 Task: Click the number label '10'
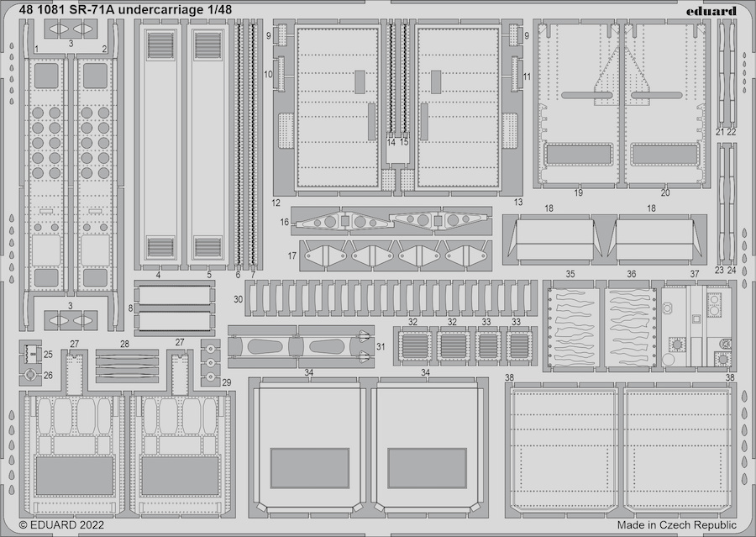click(x=268, y=74)
